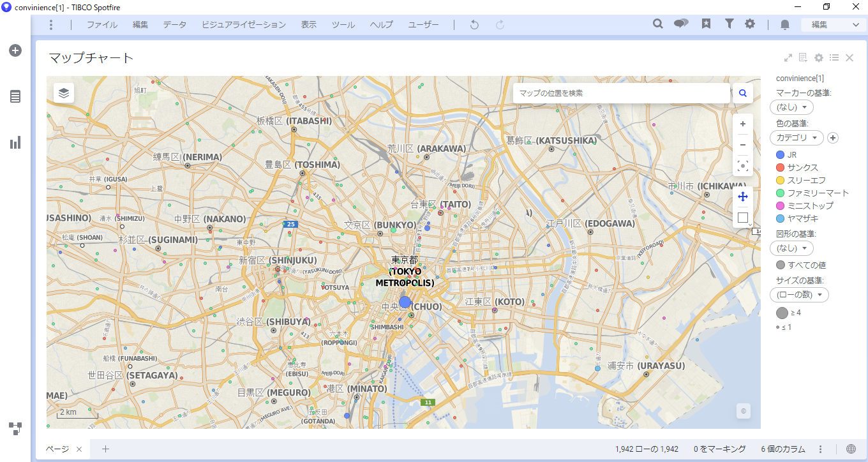The image size is (868, 462).
Task: Click the map search magnifier button
Action: 743,93
